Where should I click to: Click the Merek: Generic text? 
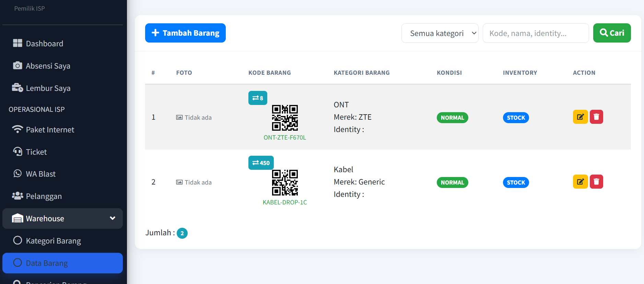[x=359, y=182]
